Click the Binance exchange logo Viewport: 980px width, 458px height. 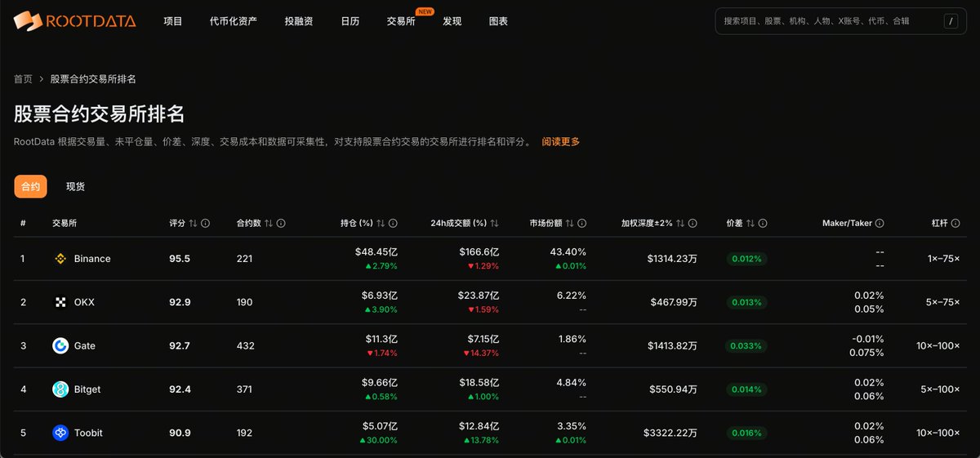click(60, 259)
